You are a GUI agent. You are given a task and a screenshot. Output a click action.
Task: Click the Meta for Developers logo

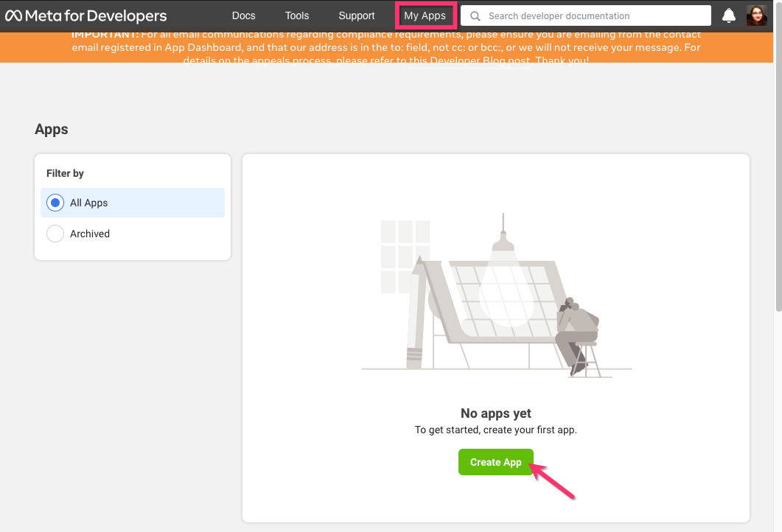click(85, 16)
